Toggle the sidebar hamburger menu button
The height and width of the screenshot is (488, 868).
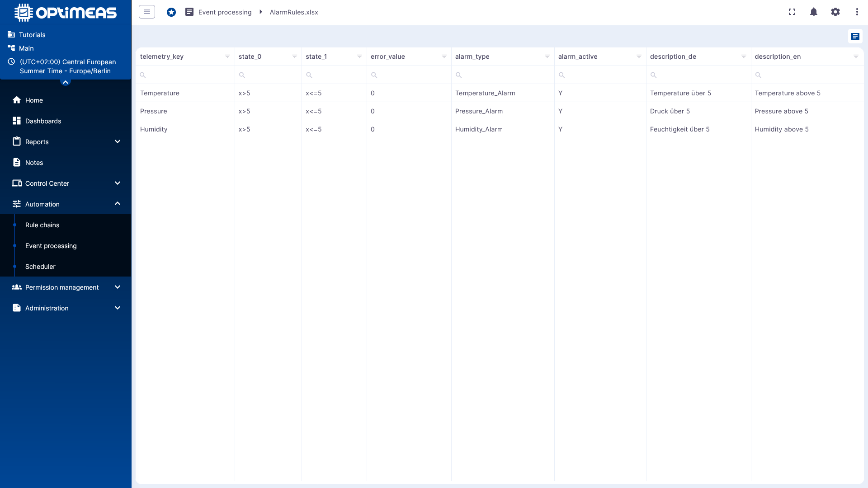pyautogui.click(x=147, y=12)
